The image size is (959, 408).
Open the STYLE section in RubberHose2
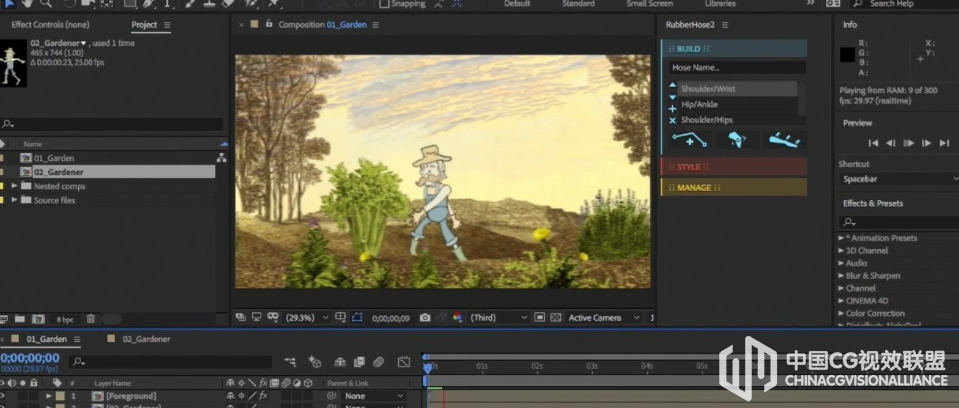(734, 166)
